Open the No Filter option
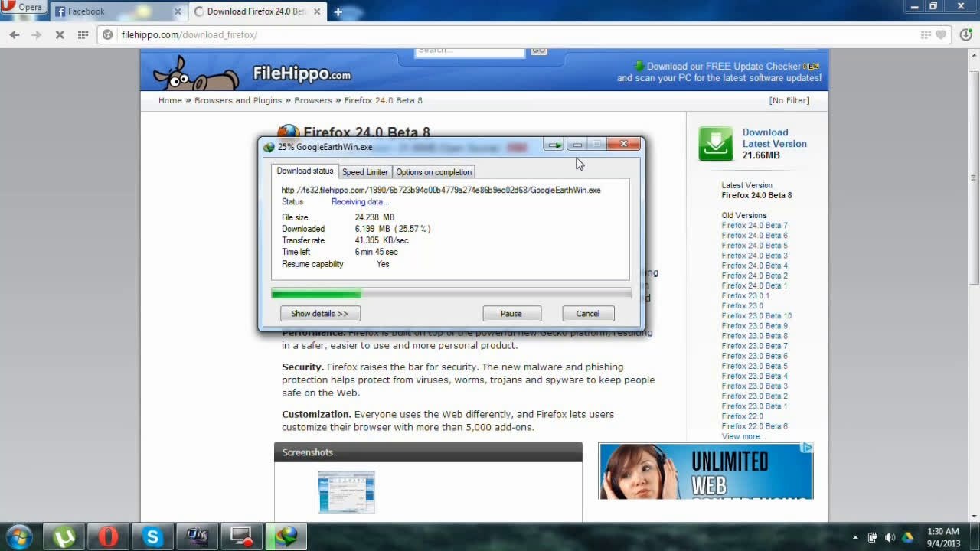Viewport: 980px width, 551px height. 789,100
